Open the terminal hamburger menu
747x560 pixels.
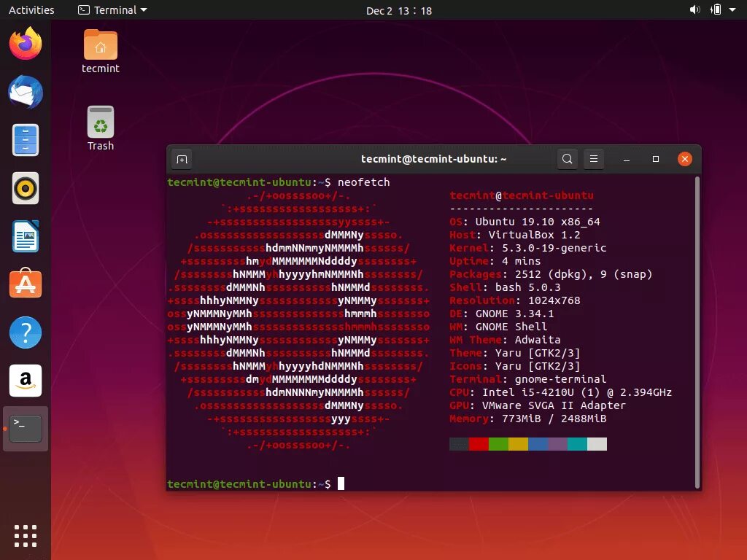tap(594, 159)
